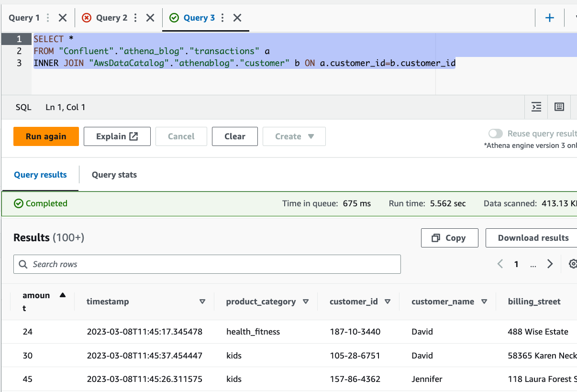
Task: Click the format query indent icon
Action: click(x=537, y=107)
